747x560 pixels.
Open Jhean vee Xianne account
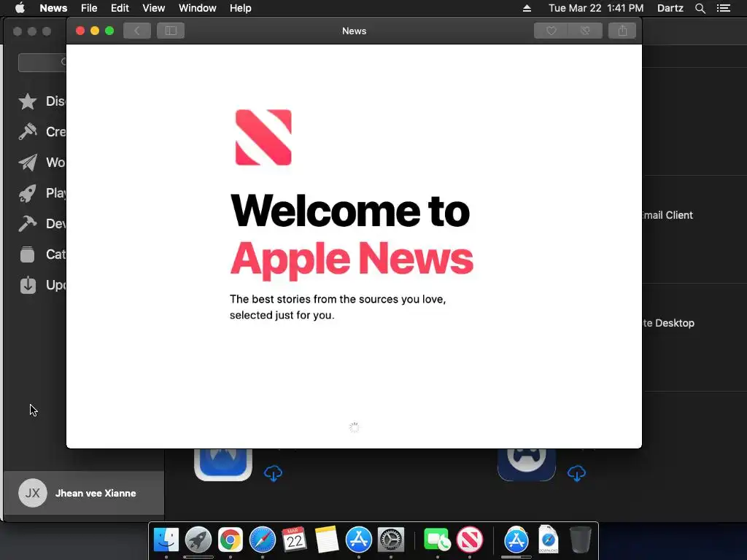[x=84, y=494]
